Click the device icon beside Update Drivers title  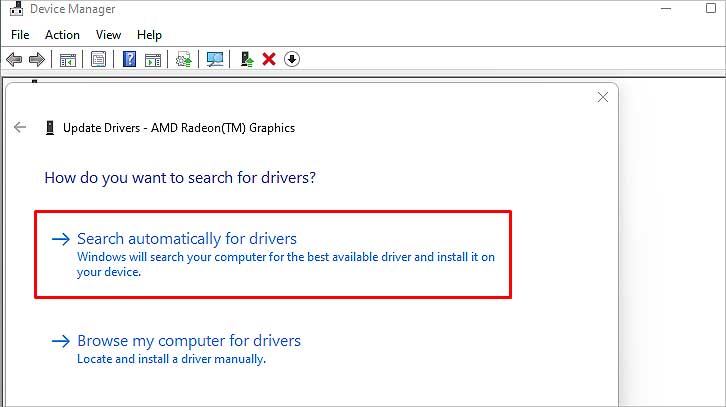50,128
